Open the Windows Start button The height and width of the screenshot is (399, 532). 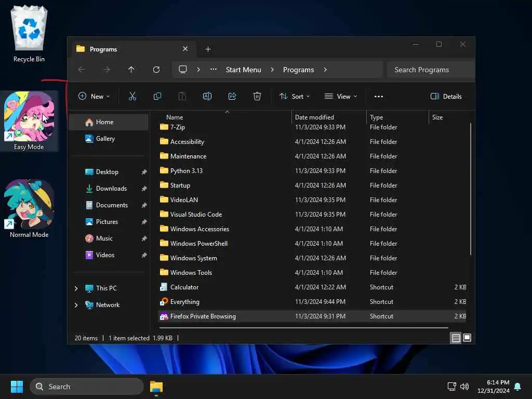point(17,387)
